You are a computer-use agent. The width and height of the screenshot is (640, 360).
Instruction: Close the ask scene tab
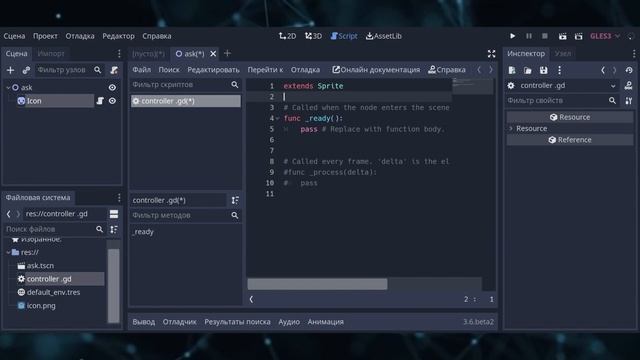click(213, 53)
